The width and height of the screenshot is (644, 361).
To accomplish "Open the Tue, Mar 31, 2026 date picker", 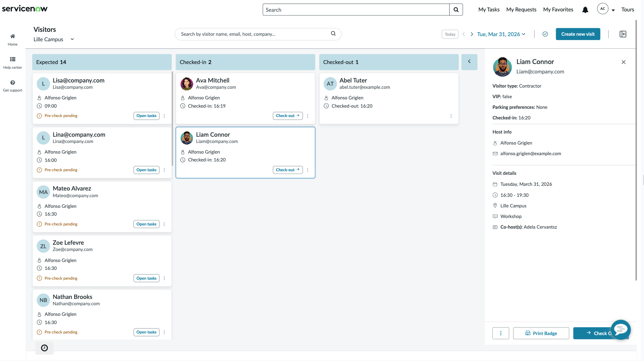I will [501, 34].
